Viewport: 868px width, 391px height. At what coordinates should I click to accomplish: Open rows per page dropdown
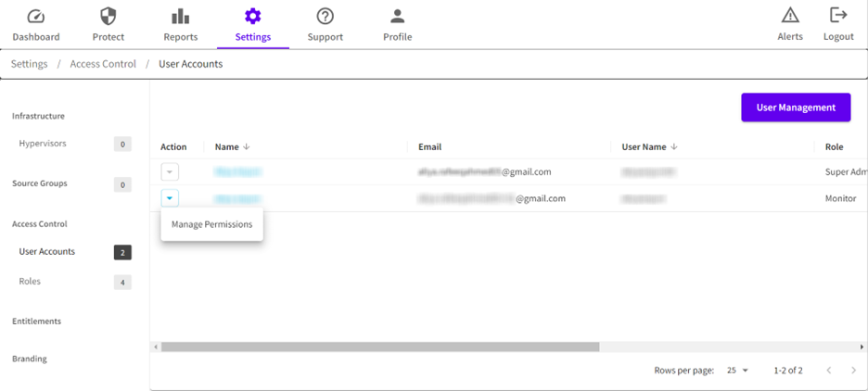pyautogui.click(x=737, y=371)
